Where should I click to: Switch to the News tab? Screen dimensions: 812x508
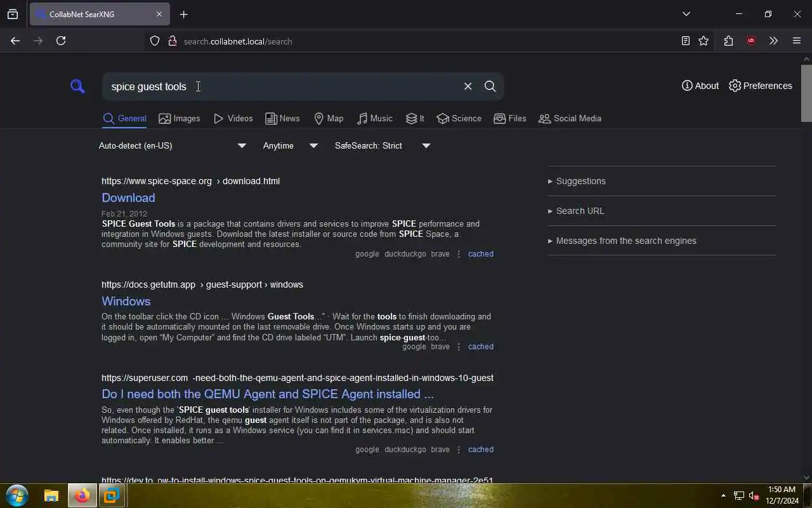coord(282,118)
